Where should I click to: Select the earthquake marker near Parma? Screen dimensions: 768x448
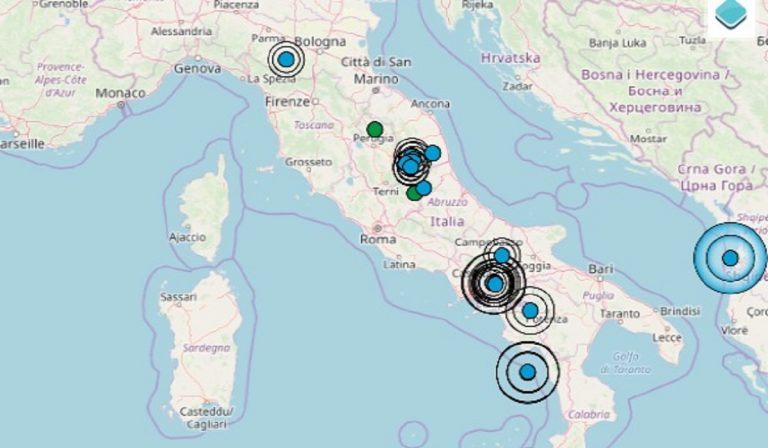tap(286, 60)
